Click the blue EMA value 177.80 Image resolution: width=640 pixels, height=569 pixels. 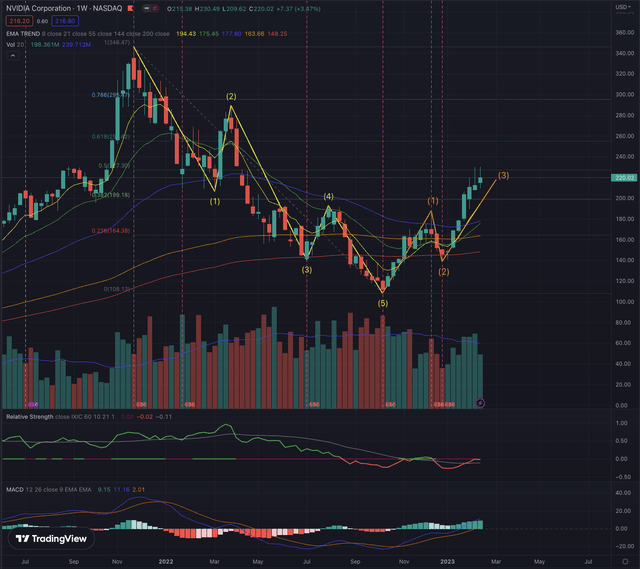coord(231,33)
